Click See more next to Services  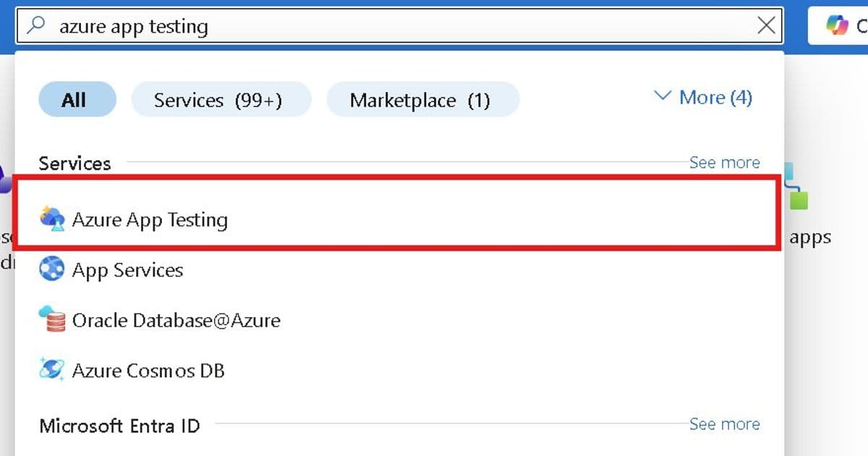pos(724,162)
